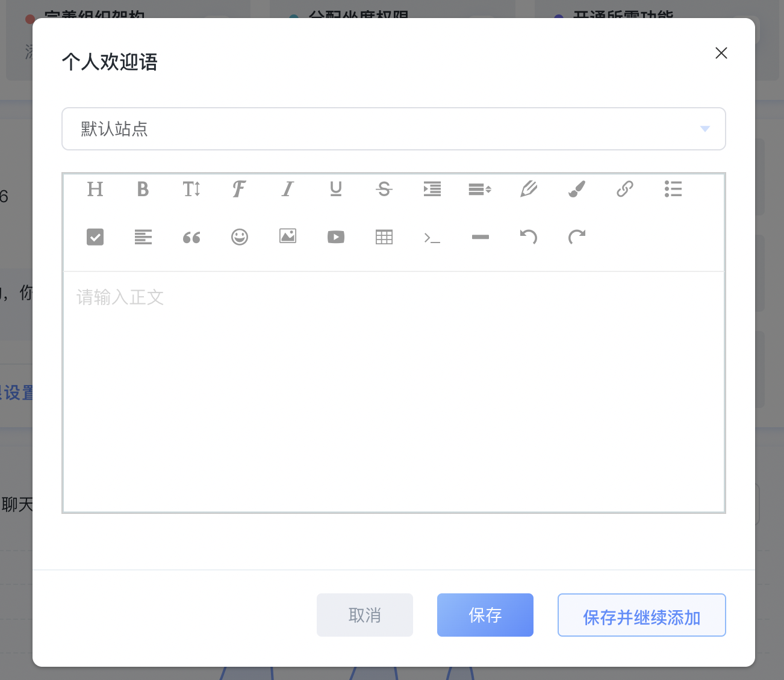Image resolution: width=784 pixels, height=680 pixels.
Task: Choose background color with the brush icon
Action: pos(577,189)
